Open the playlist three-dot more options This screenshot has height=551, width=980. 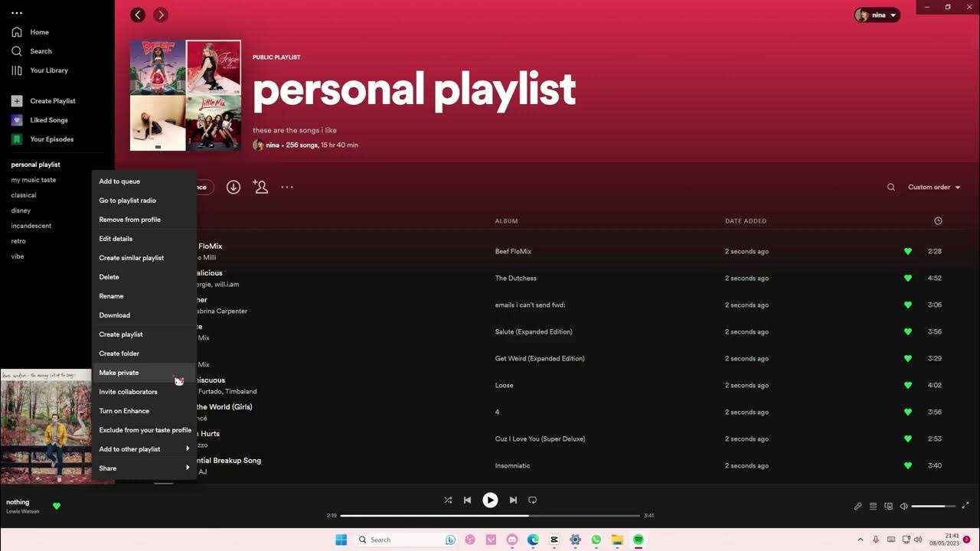click(287, 187)
